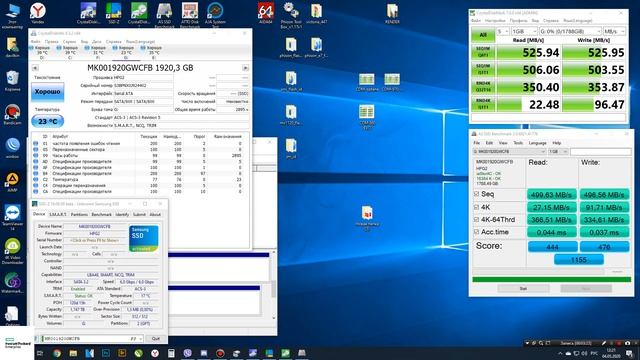The height and width of the screenshot is (360, 640).
Task: Switch to the Benchmark tab in SSD-Z
Action: tap(101, 214)
